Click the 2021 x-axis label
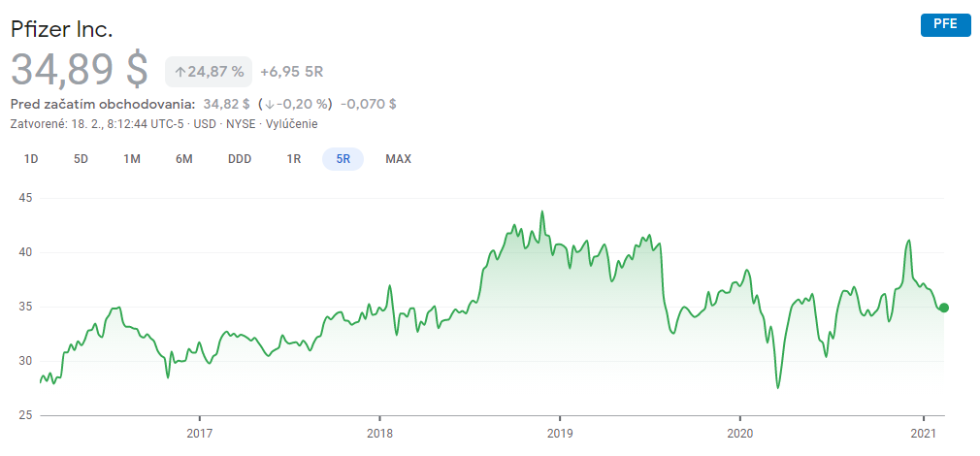Screen dimensions: 980x456 tap(924, 433)
